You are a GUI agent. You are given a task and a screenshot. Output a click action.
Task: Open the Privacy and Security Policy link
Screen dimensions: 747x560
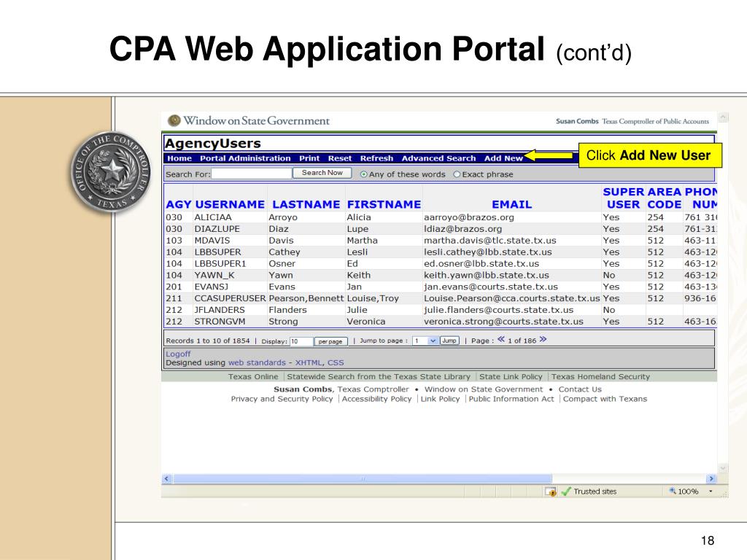coord(282,399)
